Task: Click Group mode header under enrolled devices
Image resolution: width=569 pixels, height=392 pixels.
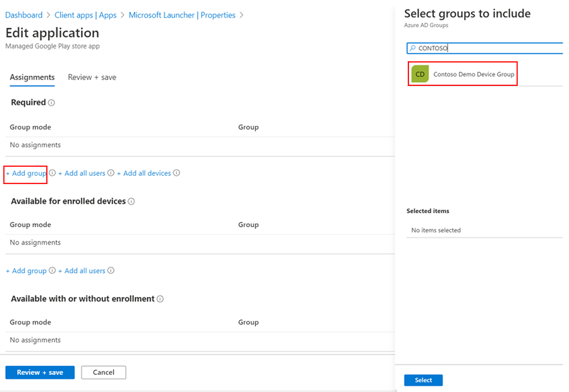Action: point(30,225)
